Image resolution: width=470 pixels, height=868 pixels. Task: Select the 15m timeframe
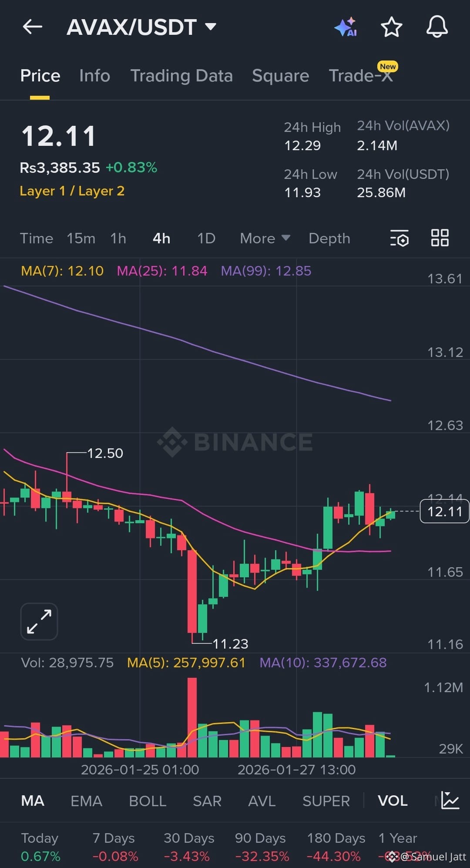click(x=81, y=238)
